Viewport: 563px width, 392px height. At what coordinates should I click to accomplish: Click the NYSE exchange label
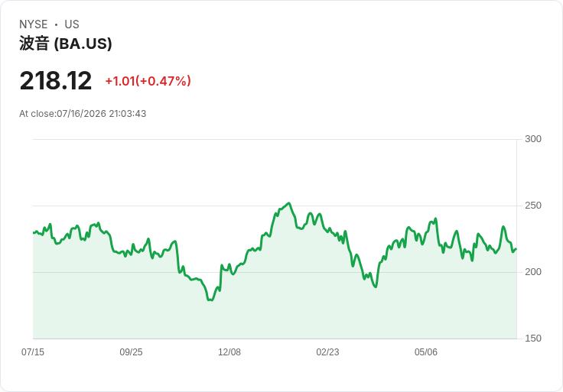click(x=34, y=24)
